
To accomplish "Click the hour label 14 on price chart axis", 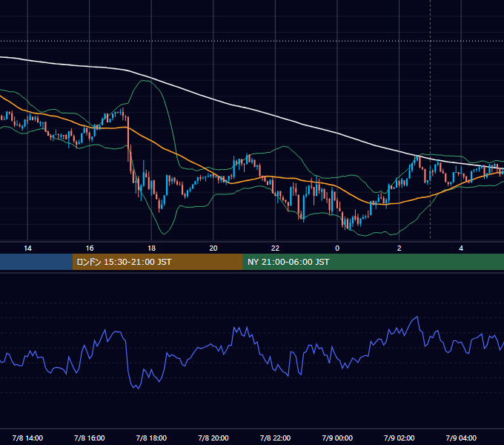I will click(27, 248).
